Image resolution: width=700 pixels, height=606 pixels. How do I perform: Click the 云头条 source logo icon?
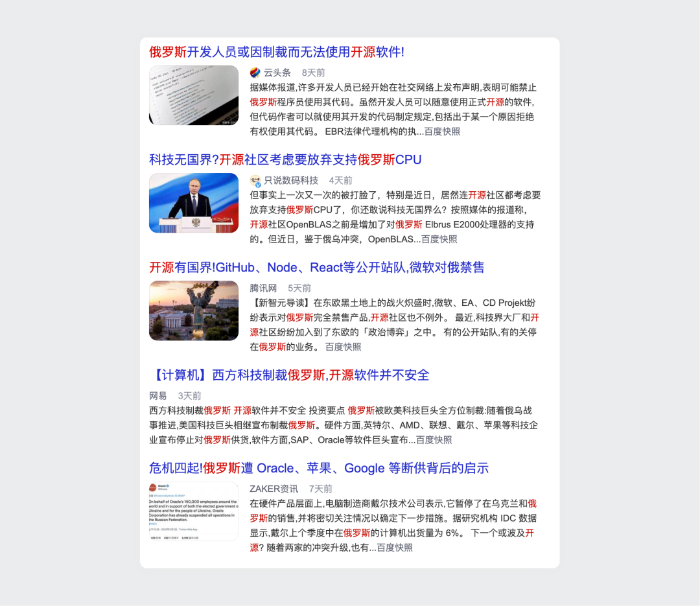coord(255,73)
